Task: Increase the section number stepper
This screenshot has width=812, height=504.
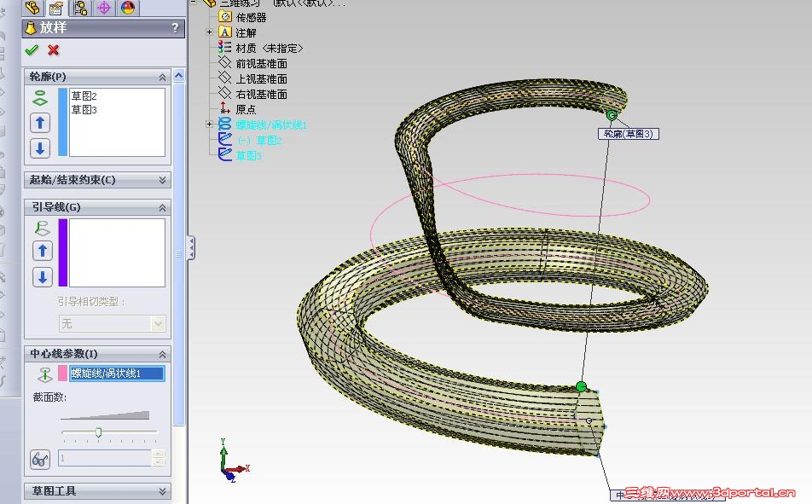Action: tap(159, 454)
